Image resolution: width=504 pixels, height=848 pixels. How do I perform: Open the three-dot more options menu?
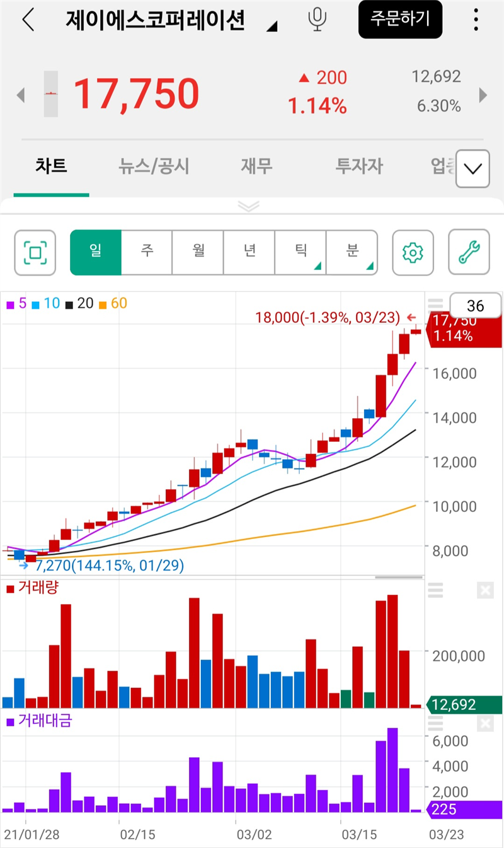pos(476,20)
